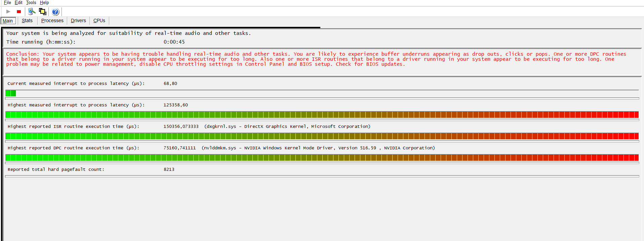Click the empty hard pagefault count bar
The height and width of the screenshot is (241, 644).
(x=322, y=176)
